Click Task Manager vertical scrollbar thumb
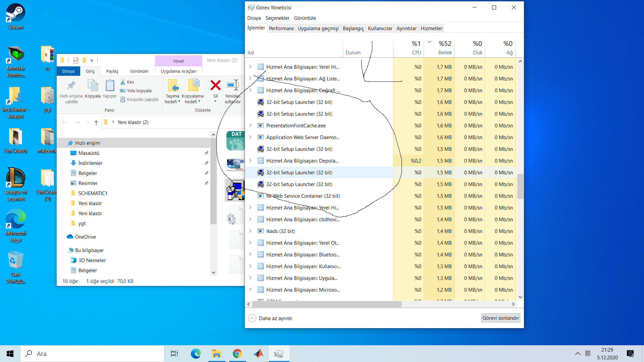The width and height of the screenshot is (644, 362). point(520,186)
